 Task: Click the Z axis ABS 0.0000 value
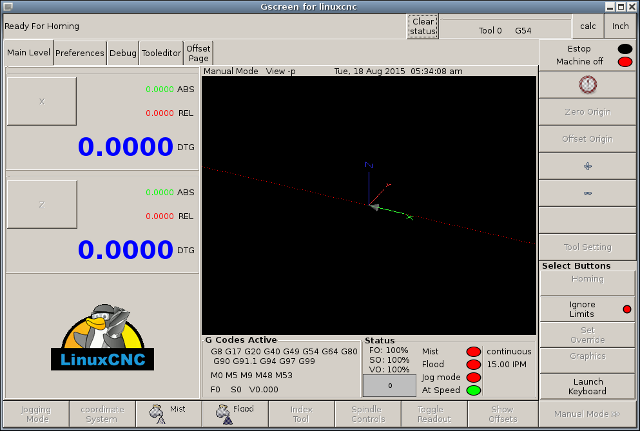pos(160,192)
